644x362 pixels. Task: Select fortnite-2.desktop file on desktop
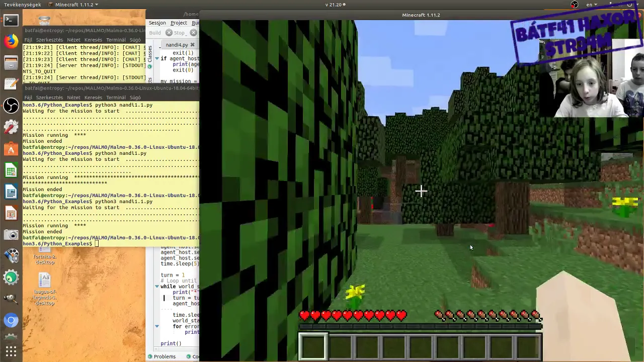click(45, 256)
